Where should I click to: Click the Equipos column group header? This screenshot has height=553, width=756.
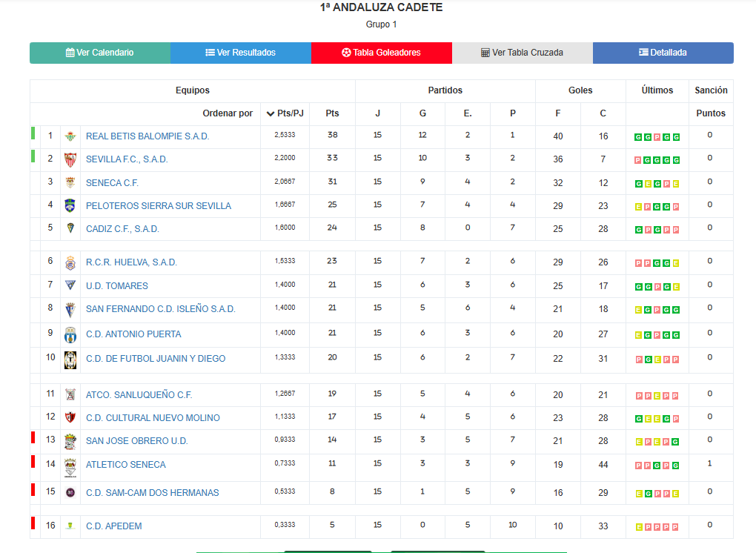point(193,90)
